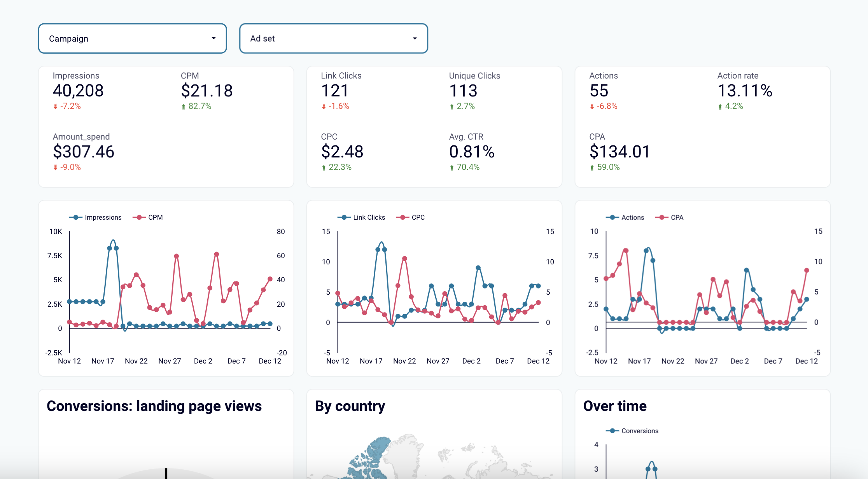
Task: Click the CPA peak point near Nov 15
Action: click(x=626, y=251)
